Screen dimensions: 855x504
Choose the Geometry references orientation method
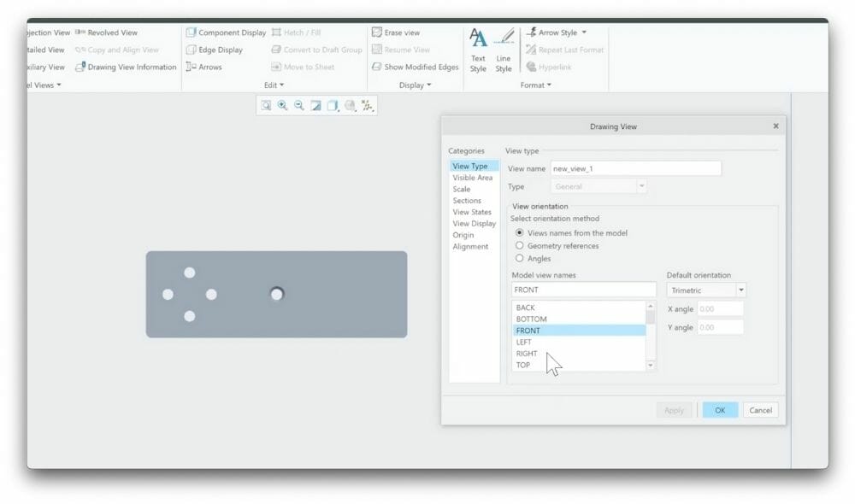pyautogui.click(x=520, y=246)
